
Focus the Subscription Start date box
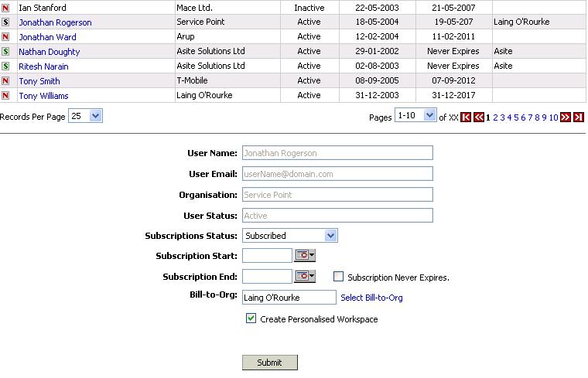point(267,256)
